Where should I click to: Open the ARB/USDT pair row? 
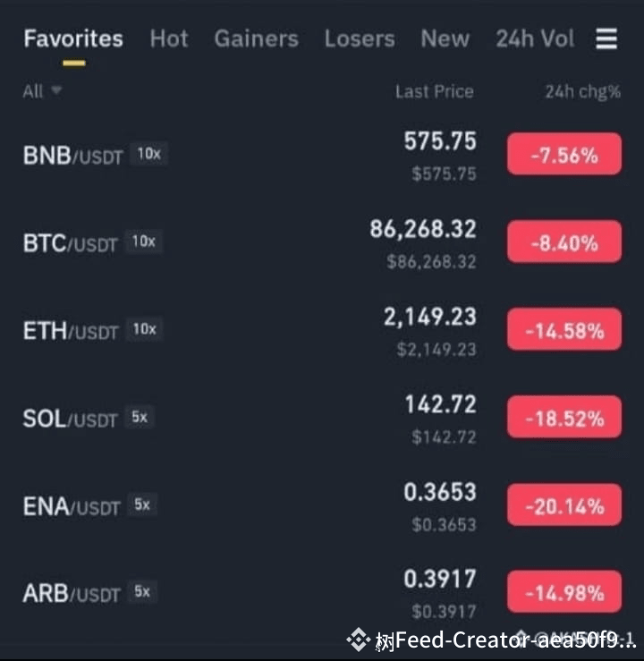pos(322,593)
